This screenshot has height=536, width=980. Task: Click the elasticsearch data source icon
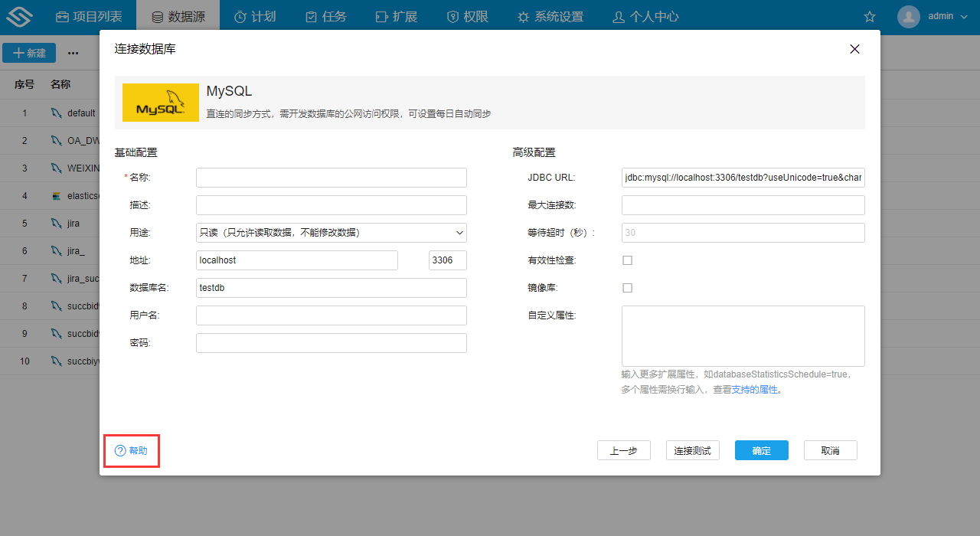tap(56, 196)
